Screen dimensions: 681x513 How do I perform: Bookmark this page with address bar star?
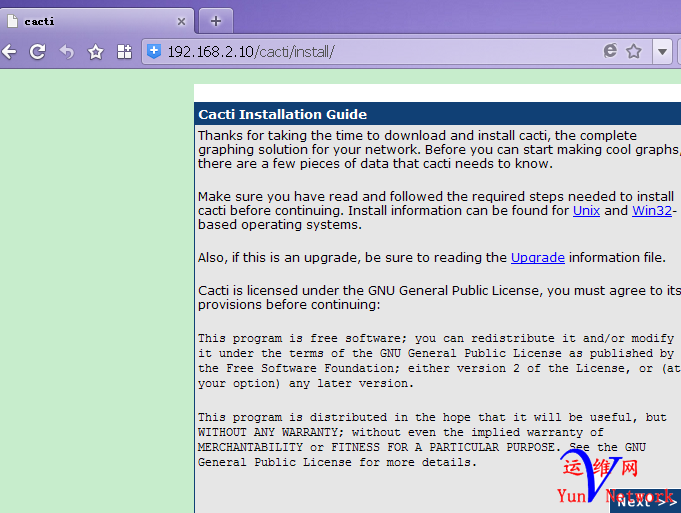point(634,51)
